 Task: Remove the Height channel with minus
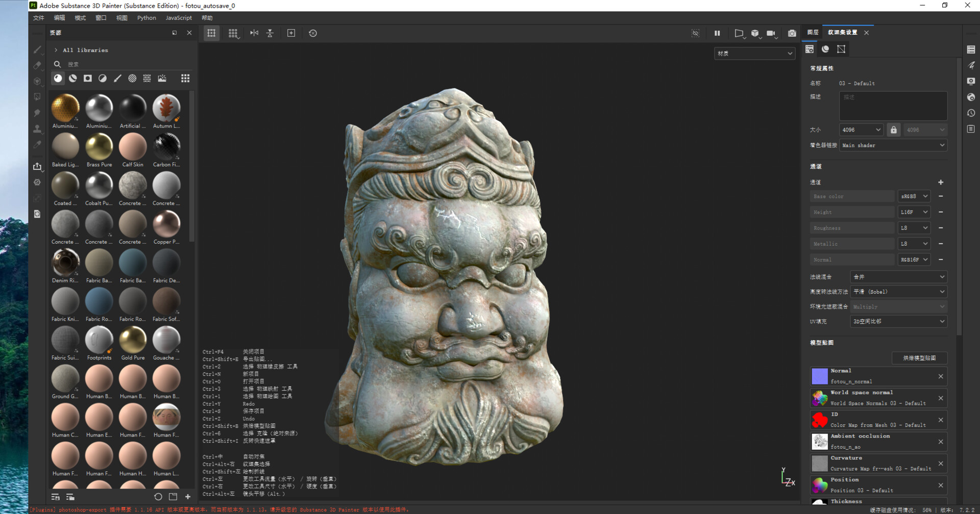coord(941,212)
